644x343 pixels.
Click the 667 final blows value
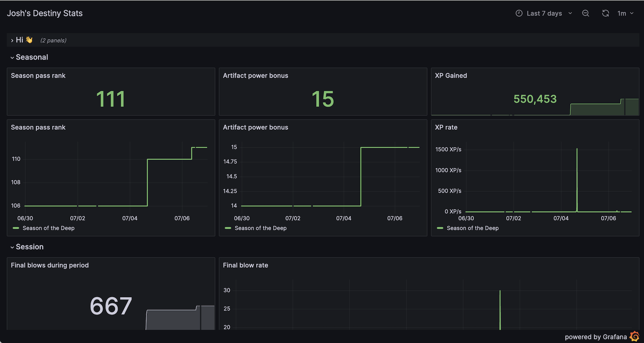point(111,306)
